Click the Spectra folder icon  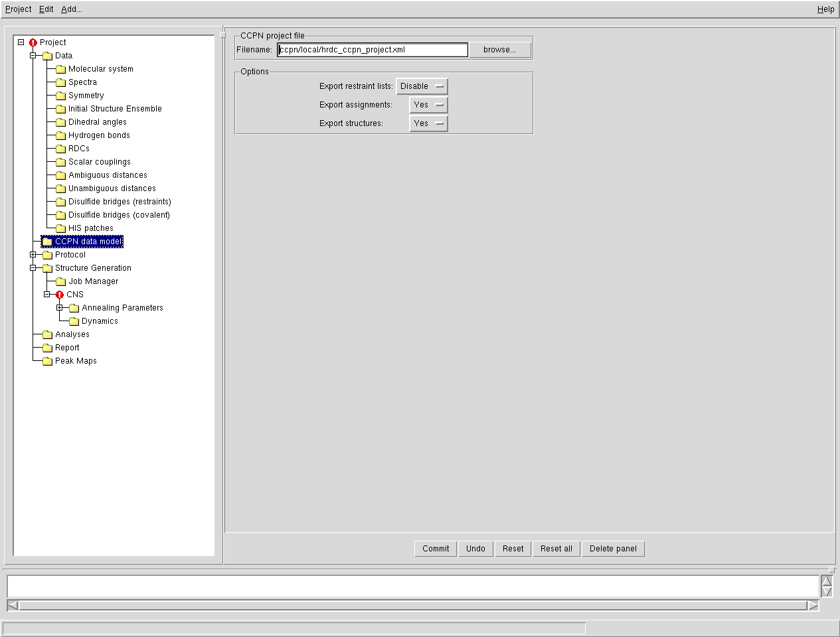tap(60, 82)
